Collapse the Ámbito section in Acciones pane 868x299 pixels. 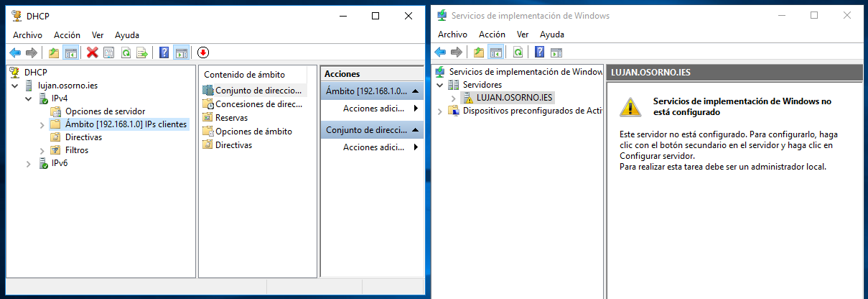(416, 92)
